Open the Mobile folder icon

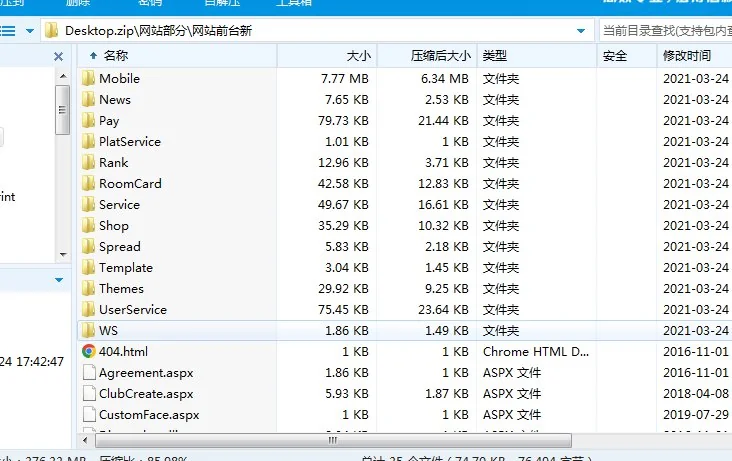click(x=88, y=78)
